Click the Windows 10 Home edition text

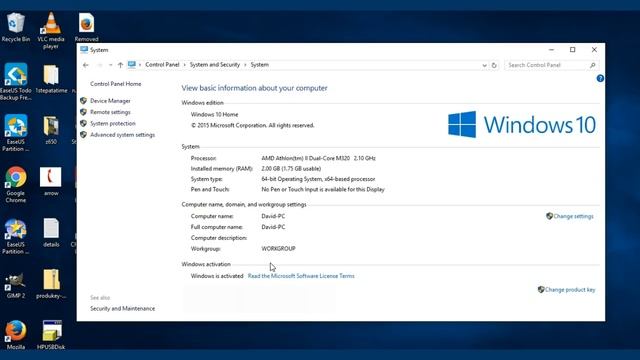click(x=214, y=114)
